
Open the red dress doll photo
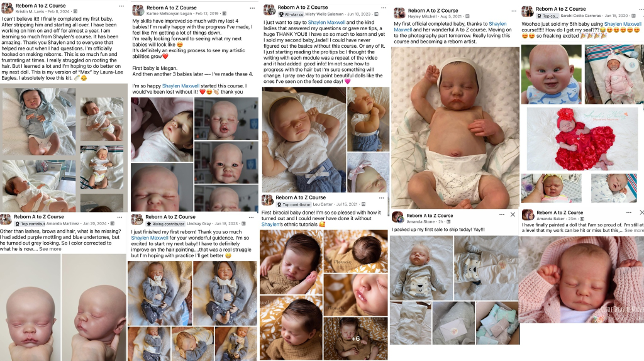coord(582,139)
